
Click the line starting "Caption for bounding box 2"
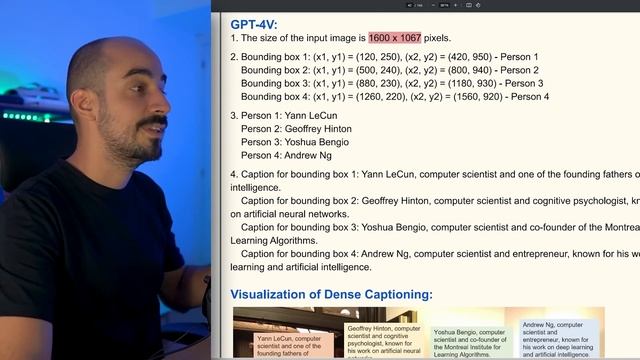click(x=440, y=201)
